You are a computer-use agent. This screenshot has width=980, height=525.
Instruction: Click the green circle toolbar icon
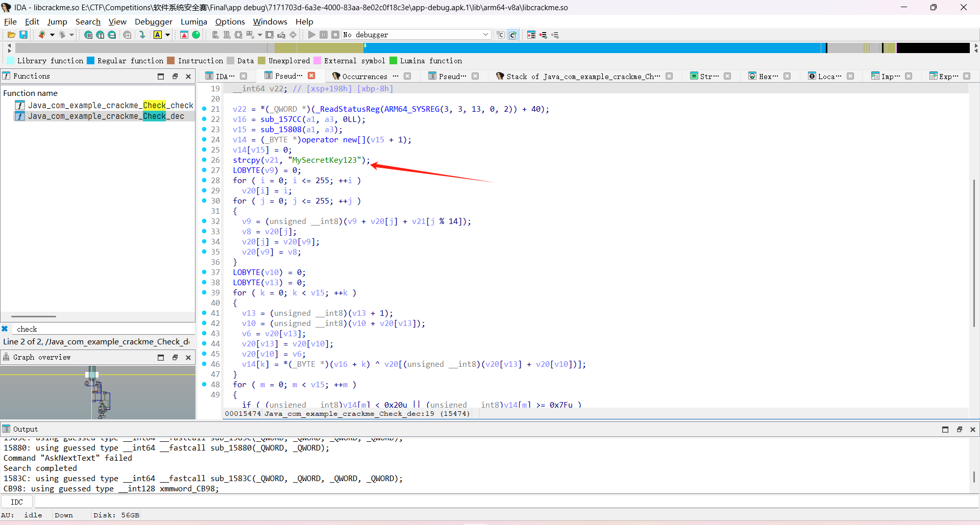196,35
